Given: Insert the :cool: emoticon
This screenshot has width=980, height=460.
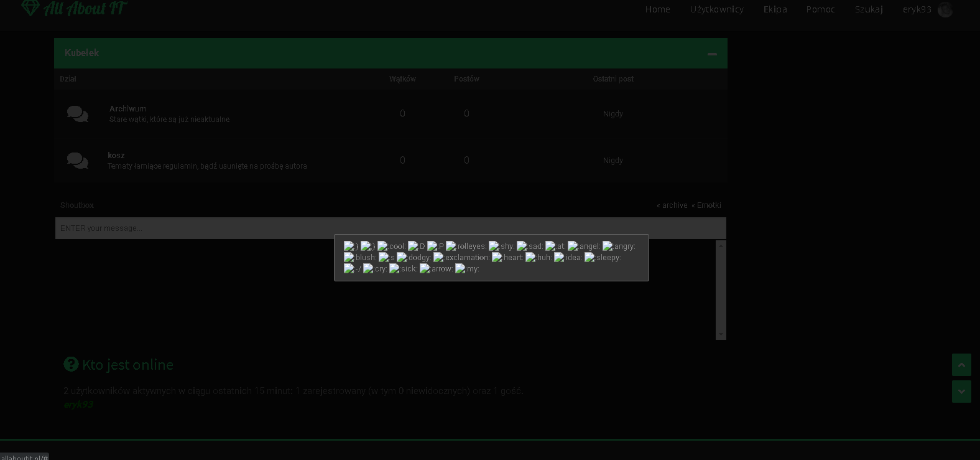Looking at the screenshot, I should click(391, 246).
